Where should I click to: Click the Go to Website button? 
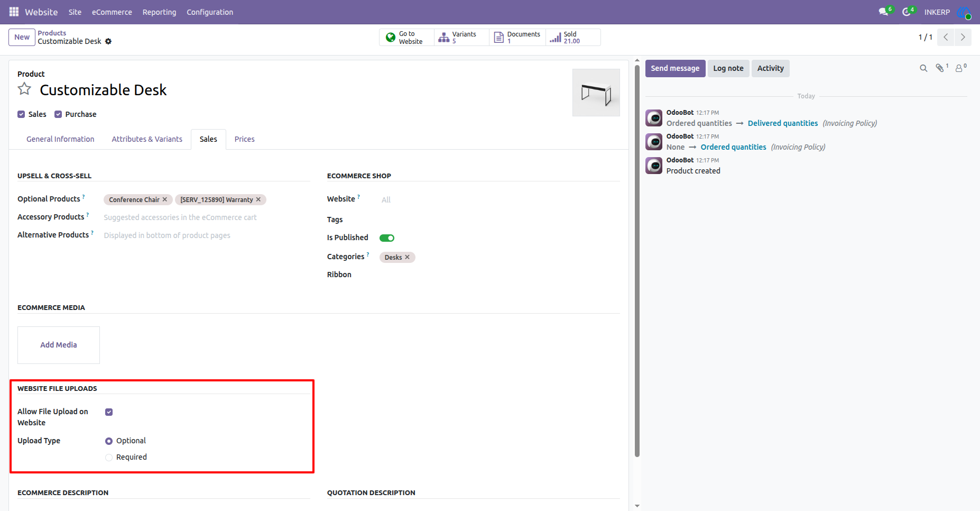[x=406, y=38]
